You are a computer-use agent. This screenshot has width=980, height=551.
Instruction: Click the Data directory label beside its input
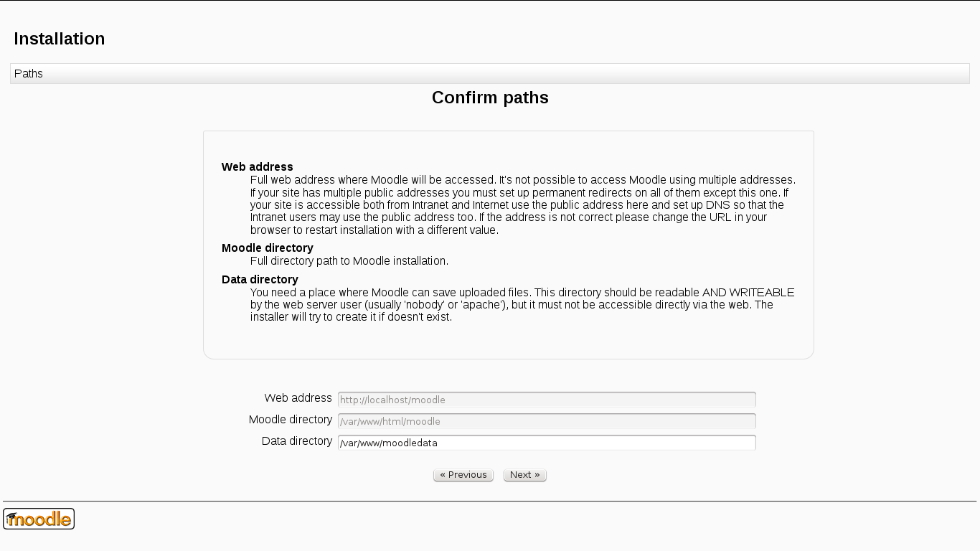296,441
